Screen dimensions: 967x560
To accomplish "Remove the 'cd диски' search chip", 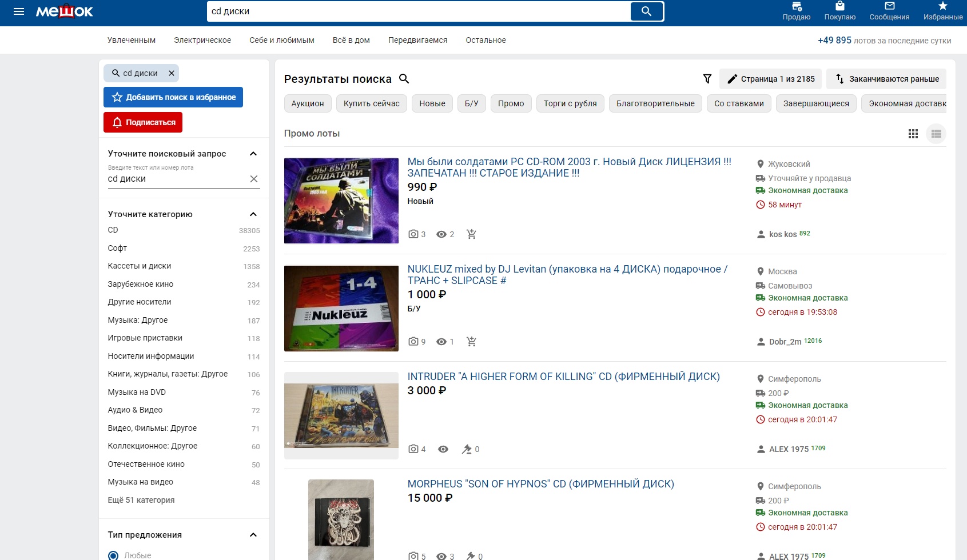I will point(172,73).
